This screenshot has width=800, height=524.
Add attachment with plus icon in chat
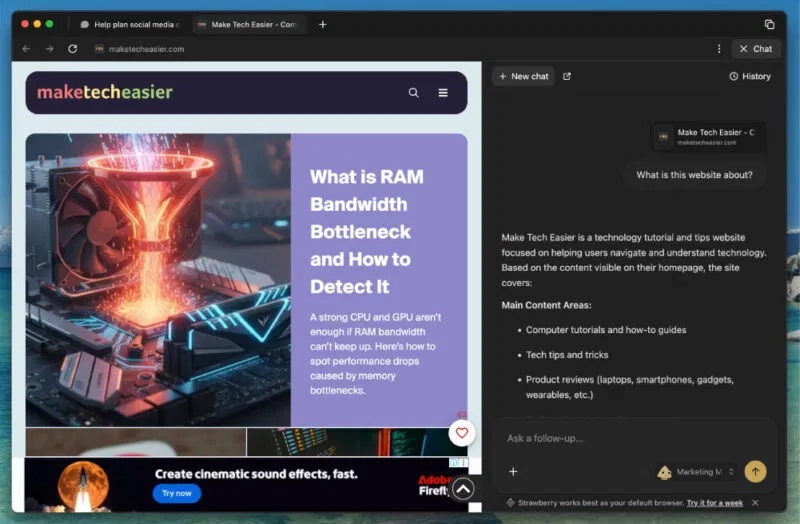513,471
